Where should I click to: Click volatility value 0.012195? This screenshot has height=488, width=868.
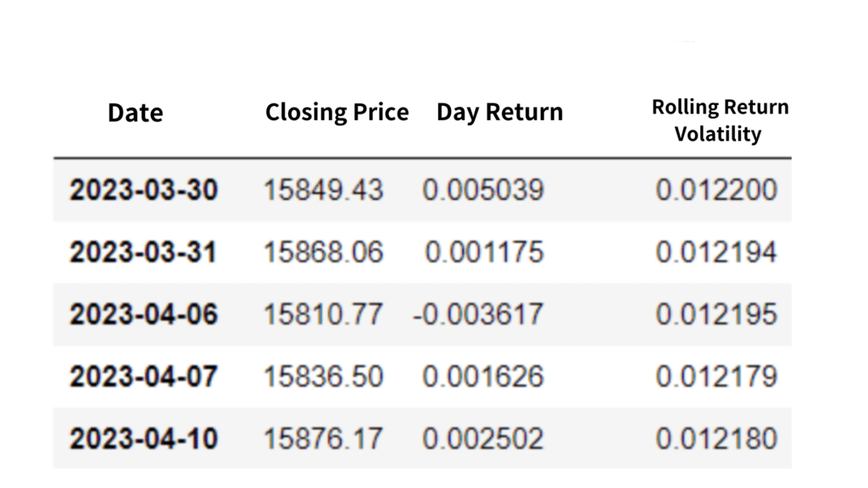[x=716, y=314]
